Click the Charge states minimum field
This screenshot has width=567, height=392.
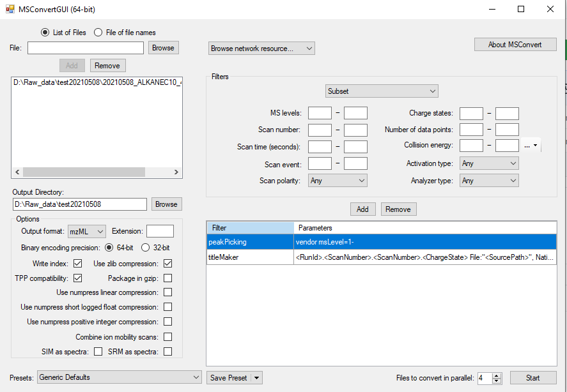(472, 114)
